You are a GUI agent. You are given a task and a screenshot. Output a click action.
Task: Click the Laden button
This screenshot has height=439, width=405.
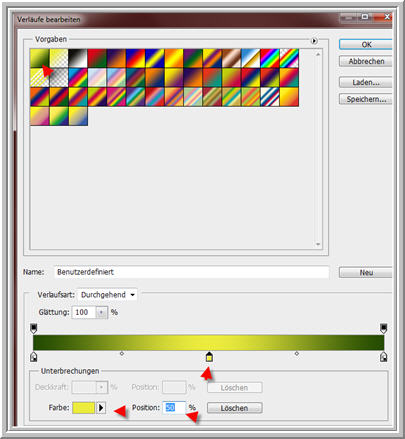[366, 82]
